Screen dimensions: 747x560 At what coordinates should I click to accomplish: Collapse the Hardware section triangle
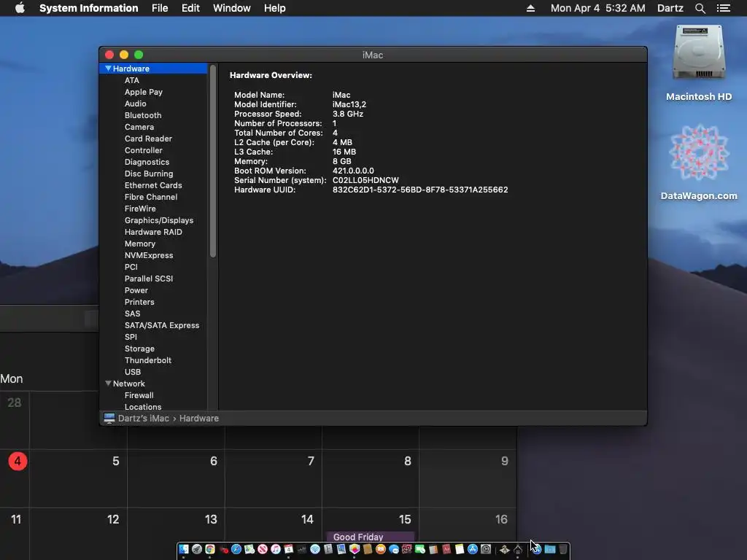coord(108,69)
